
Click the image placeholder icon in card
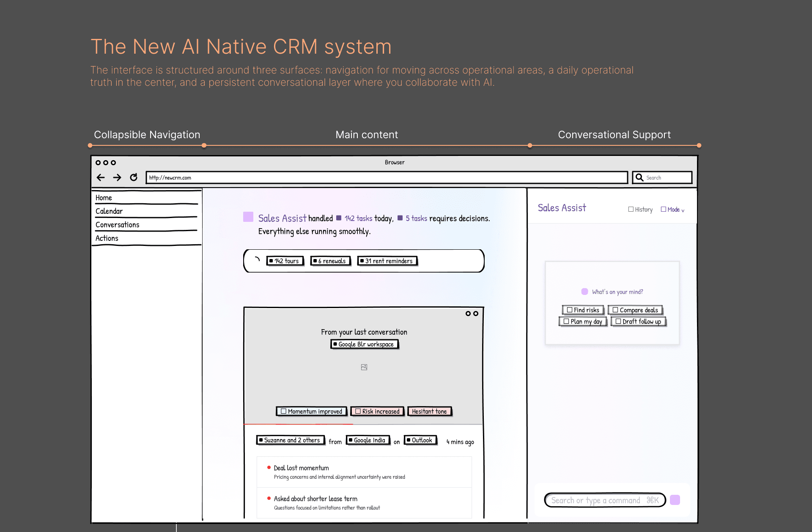(x=364, y=367)
